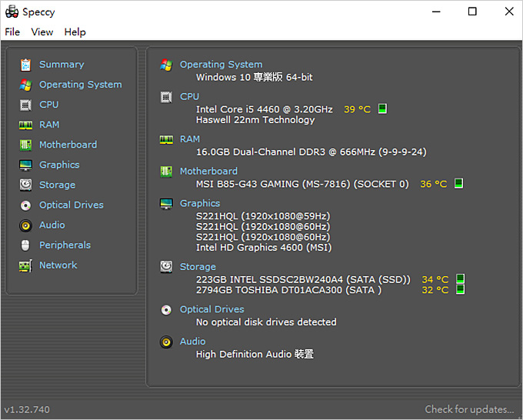
Task: Click the RAM heading link in summary
Action: coord(190,138)
